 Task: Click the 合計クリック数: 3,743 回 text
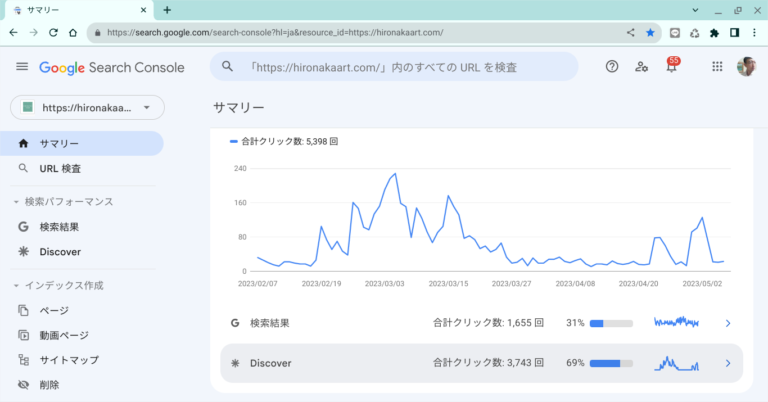tap(488, 363)
